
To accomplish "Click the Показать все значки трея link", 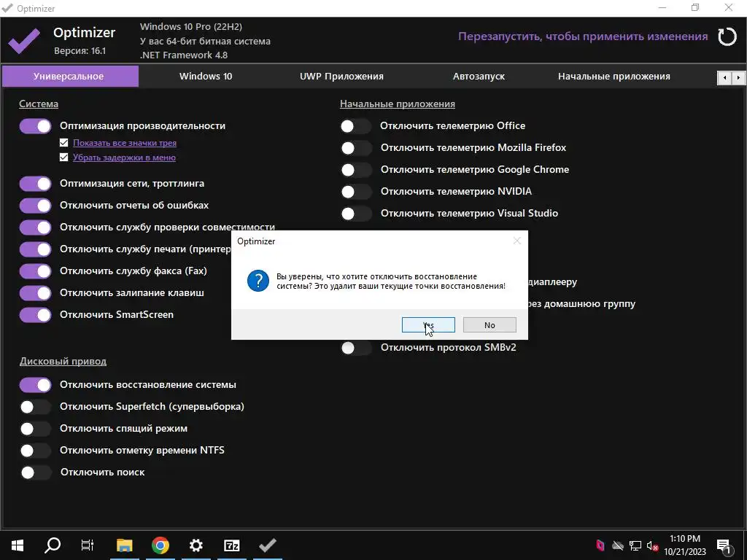I will click(125, 143).
